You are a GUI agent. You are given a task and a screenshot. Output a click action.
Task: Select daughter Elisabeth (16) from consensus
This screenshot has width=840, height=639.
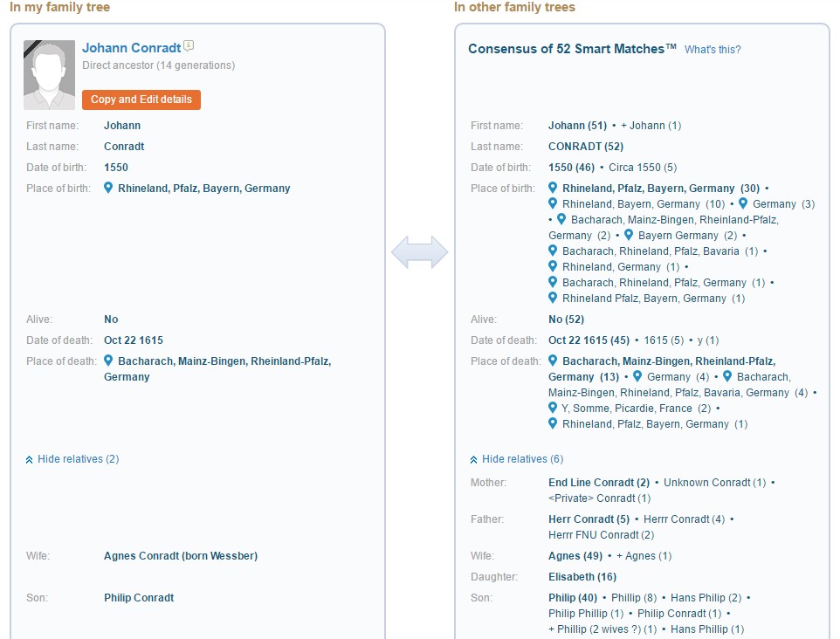pyautogui.click(x=582, y=577)
